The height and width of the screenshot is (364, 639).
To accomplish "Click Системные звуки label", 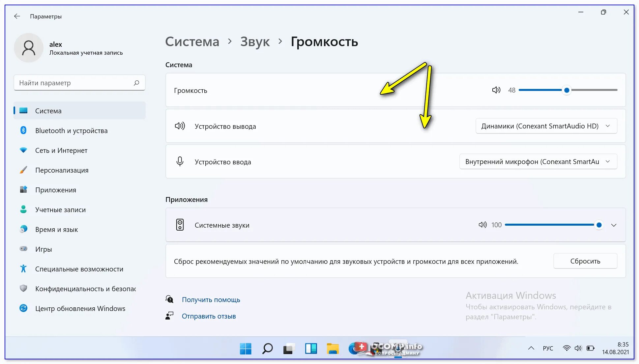I will pyautogui.click(x=222, y=225).
